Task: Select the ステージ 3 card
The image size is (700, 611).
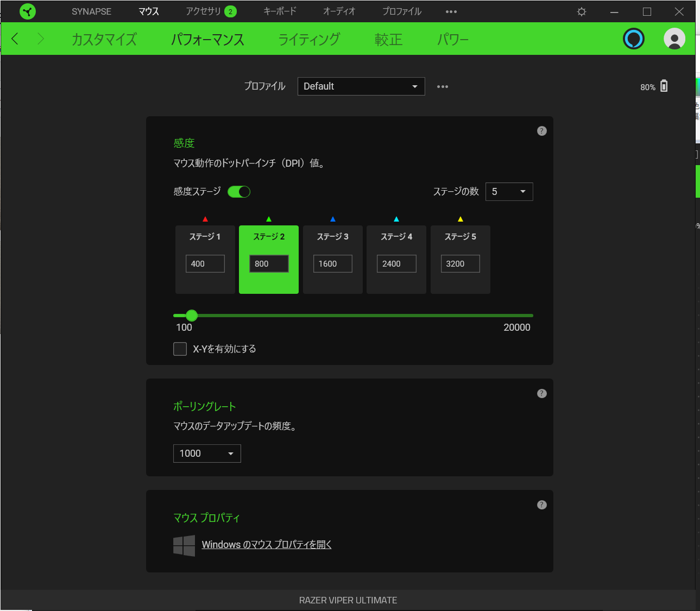Action: [x=333, y=260]
